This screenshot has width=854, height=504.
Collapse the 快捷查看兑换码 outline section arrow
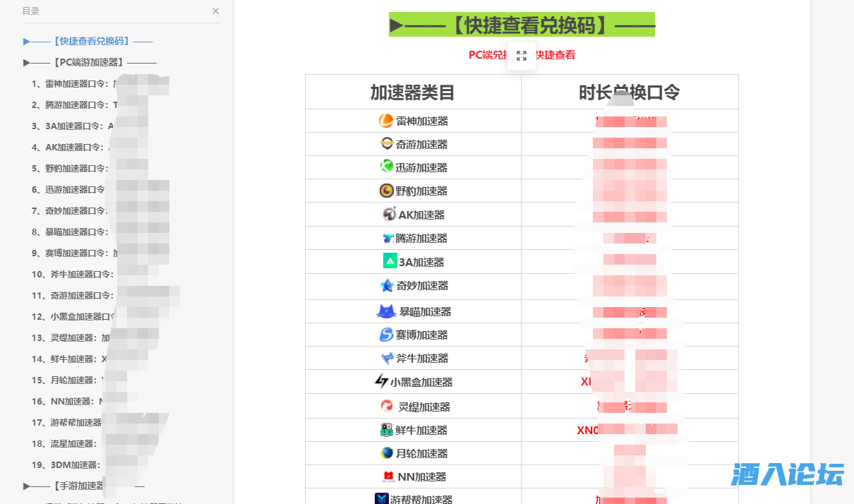[26, 41]
